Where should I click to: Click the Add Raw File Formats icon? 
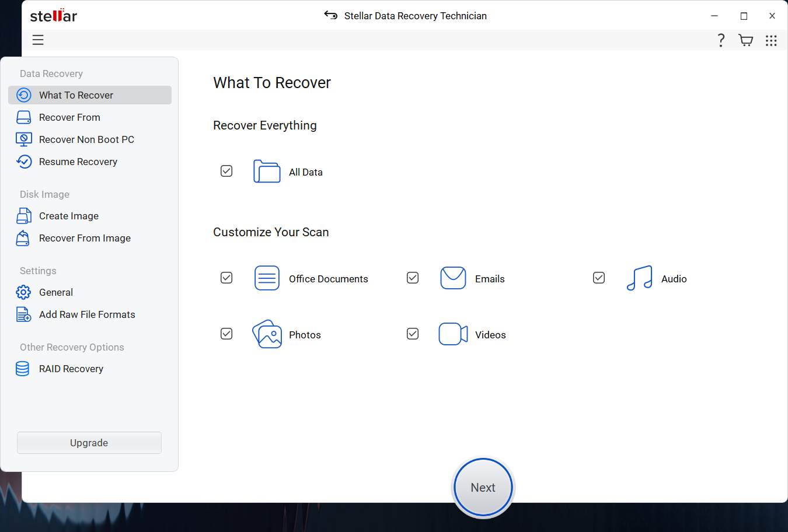click(x=24, y=314)
